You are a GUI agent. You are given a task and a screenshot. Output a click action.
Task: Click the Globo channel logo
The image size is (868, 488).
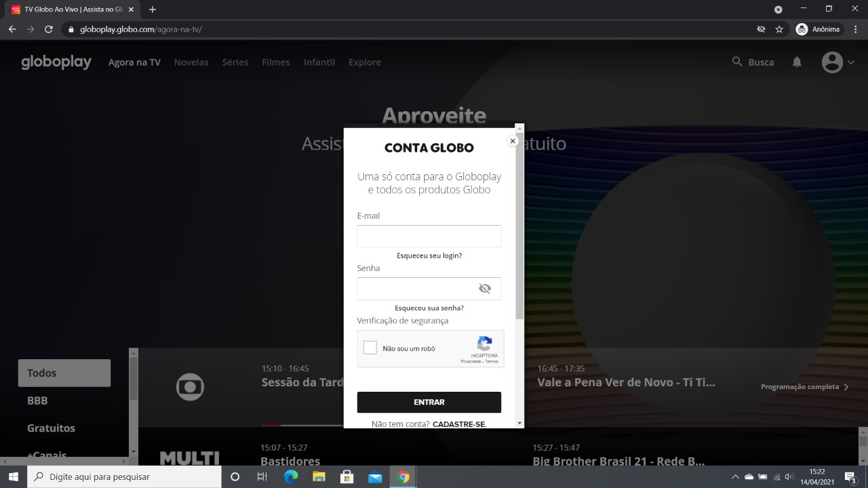tap(190, 387)
